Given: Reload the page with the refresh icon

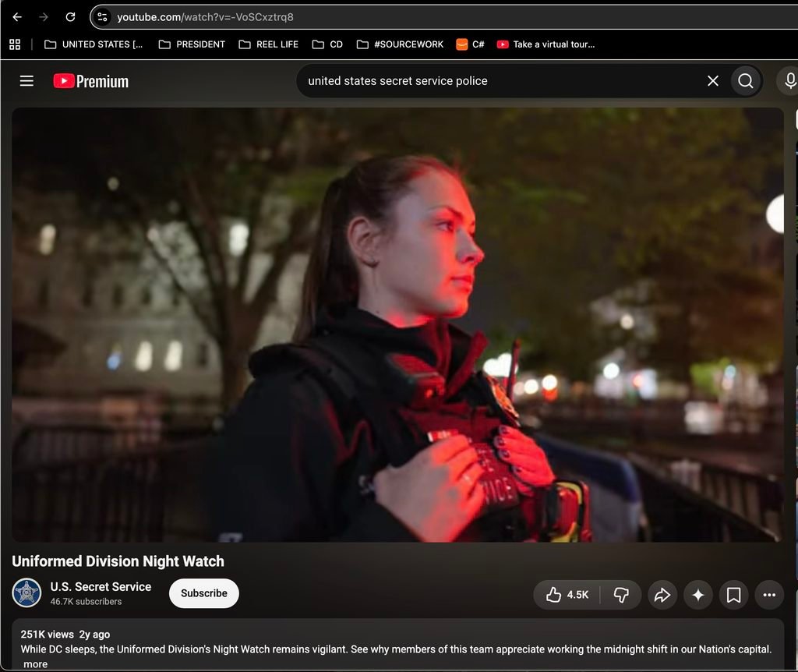Looking at the screenshot, I should tap(70, 17).
